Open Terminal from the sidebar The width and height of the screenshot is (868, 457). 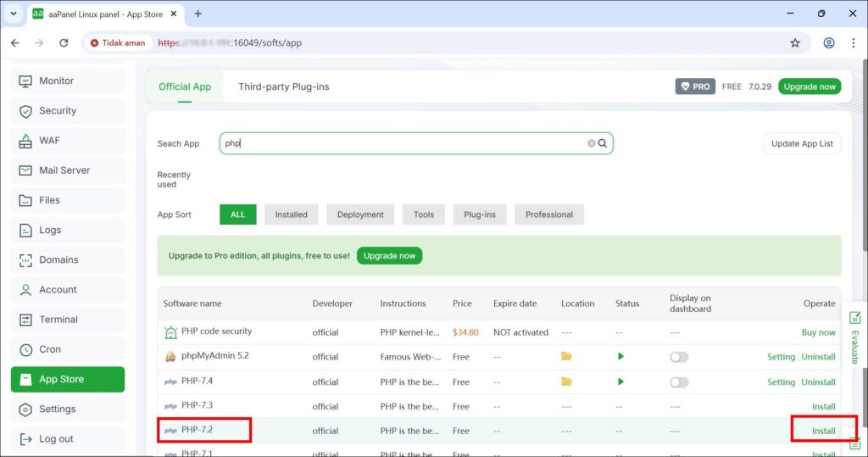(58, 320)
